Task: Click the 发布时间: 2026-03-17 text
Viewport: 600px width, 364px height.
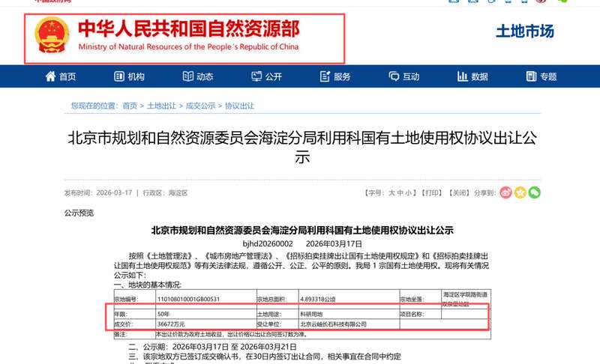Action: click(x=98, y=193)
